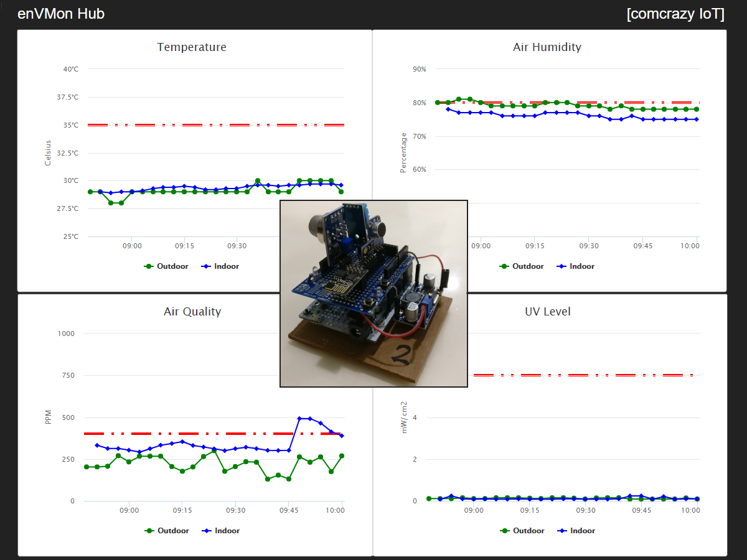Click the Temperature chart title
The image size is (747, 560).
point(192,47)
